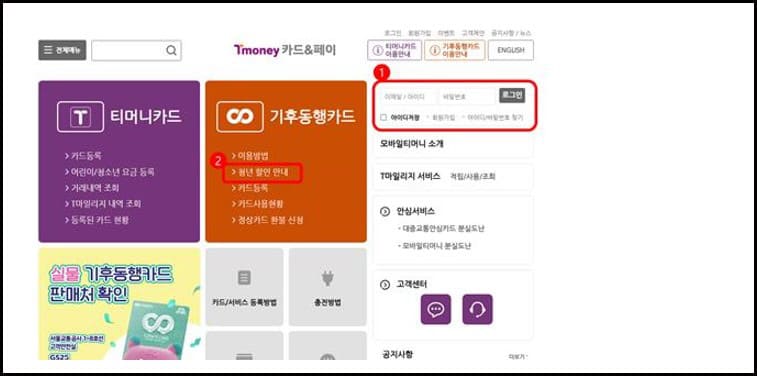This screenshot has width=757, height=376.
Task: Open 티머니카드 이용안내 info button
Action: coord(394,50)
